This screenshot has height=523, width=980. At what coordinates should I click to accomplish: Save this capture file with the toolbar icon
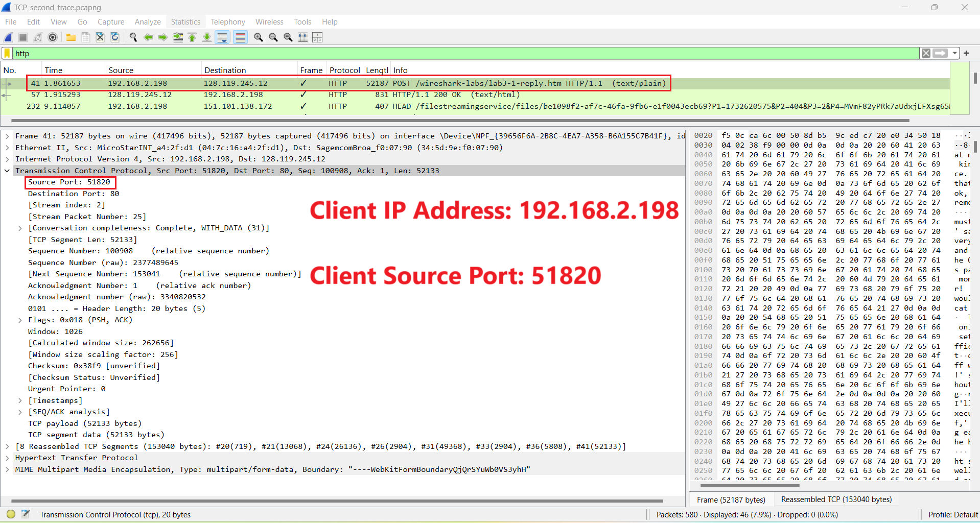[86, 37]
